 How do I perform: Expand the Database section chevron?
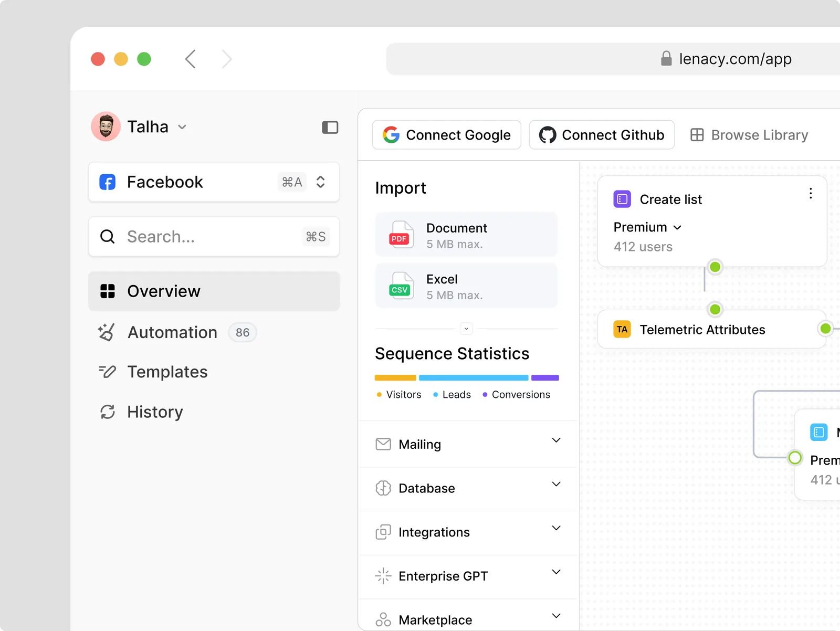pyautogui.click(x=556, y=484)
